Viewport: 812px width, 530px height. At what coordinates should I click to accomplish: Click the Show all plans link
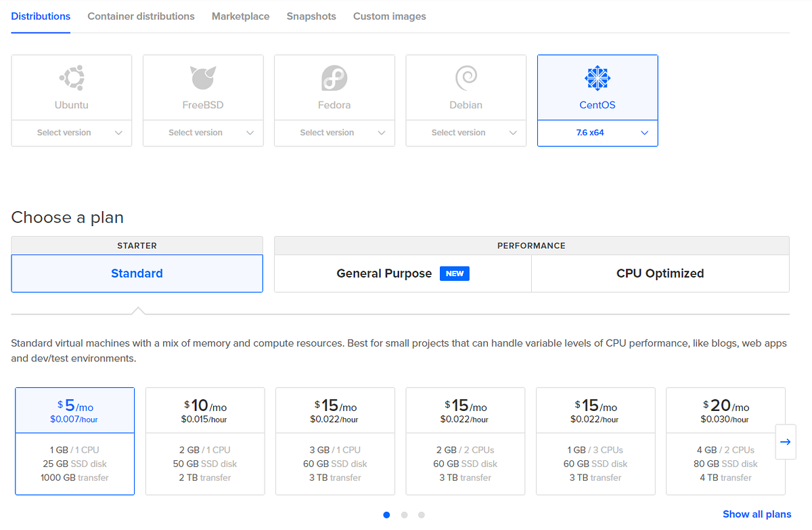pos(757,514)
